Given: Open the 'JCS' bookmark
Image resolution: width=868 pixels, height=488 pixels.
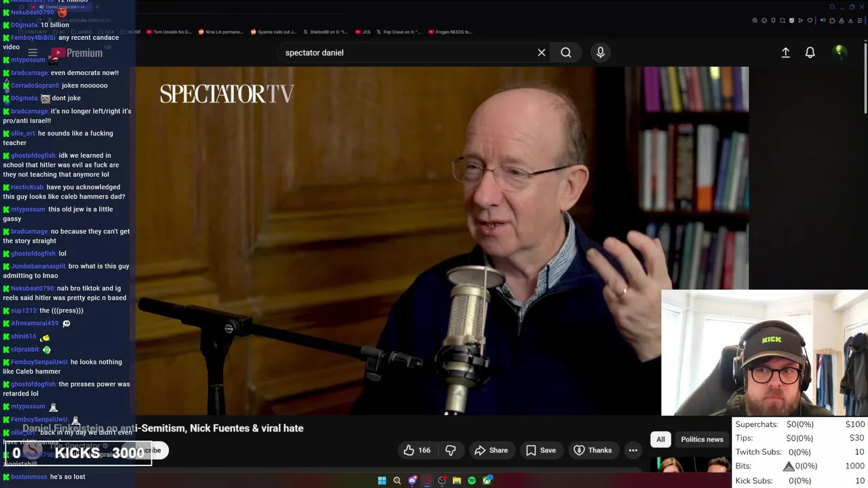Looking at the screenshot, I should click(x=363, y=32).
